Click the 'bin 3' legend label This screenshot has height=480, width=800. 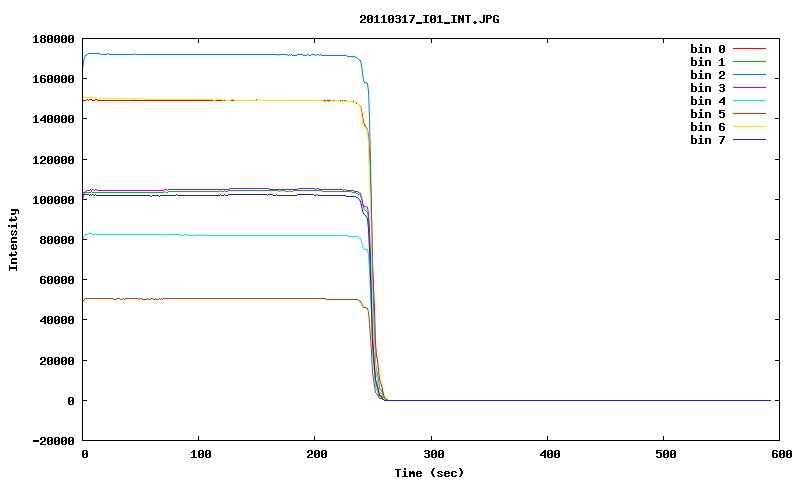pyautogui.click(x=708, y=88)
